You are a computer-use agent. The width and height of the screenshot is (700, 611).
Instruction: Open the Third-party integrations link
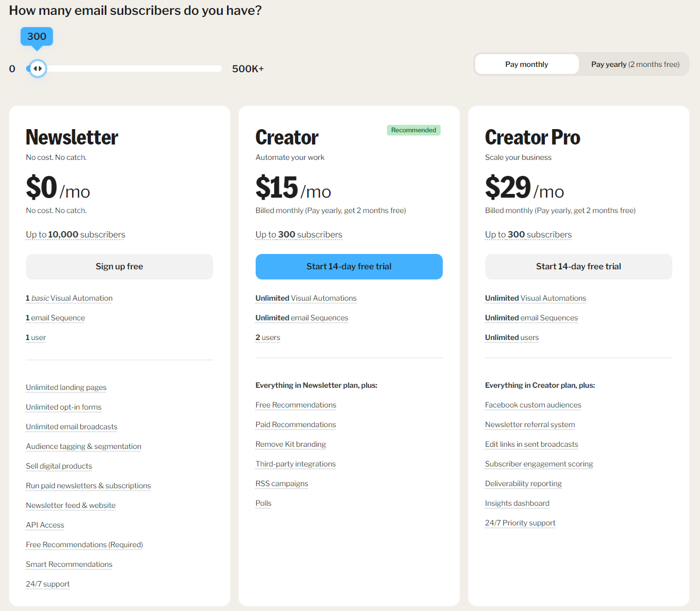(x=296, y=464)
